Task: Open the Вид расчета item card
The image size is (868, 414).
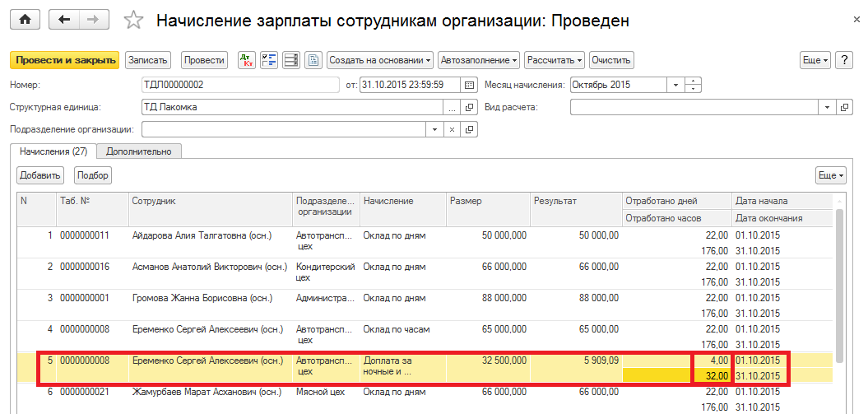Action: [845, 107]
